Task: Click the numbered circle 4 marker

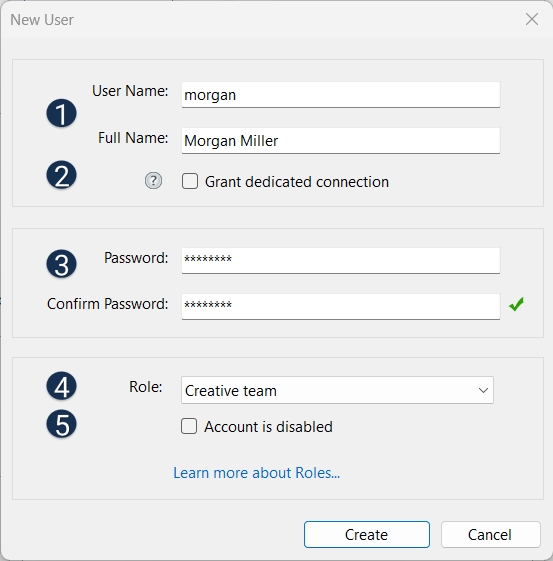Action: click(62, 386)
